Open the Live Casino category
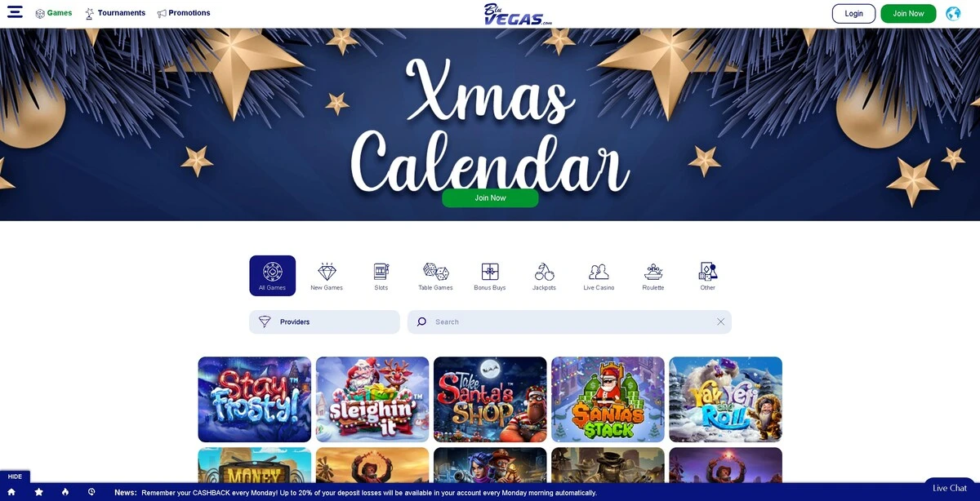The image size is (980, 501). coord(599,276)
